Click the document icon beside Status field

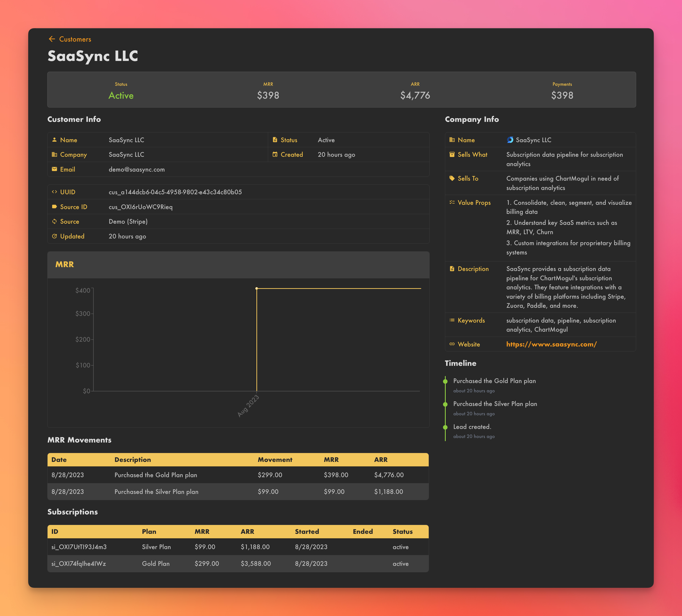point(275,140)
